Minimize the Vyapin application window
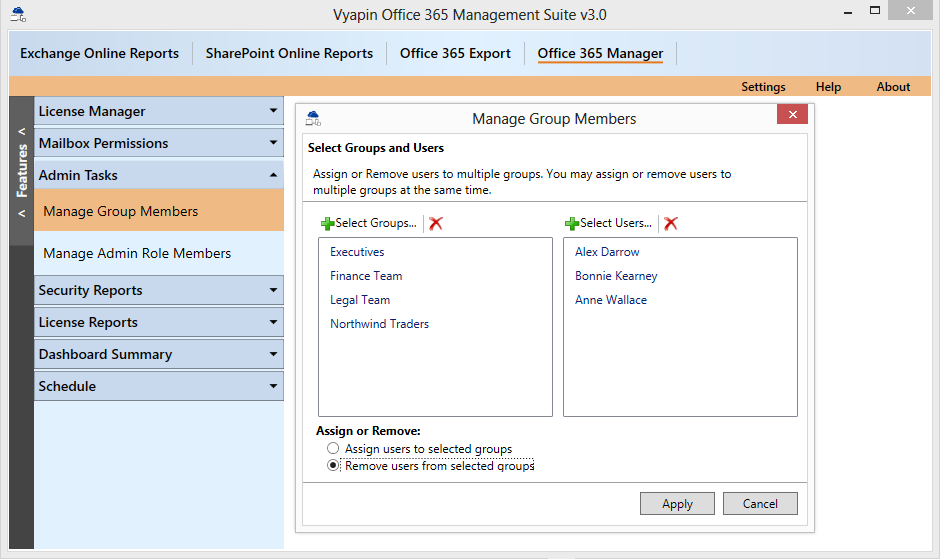This screenshot has width=940, height=559. tap(848, 11)
